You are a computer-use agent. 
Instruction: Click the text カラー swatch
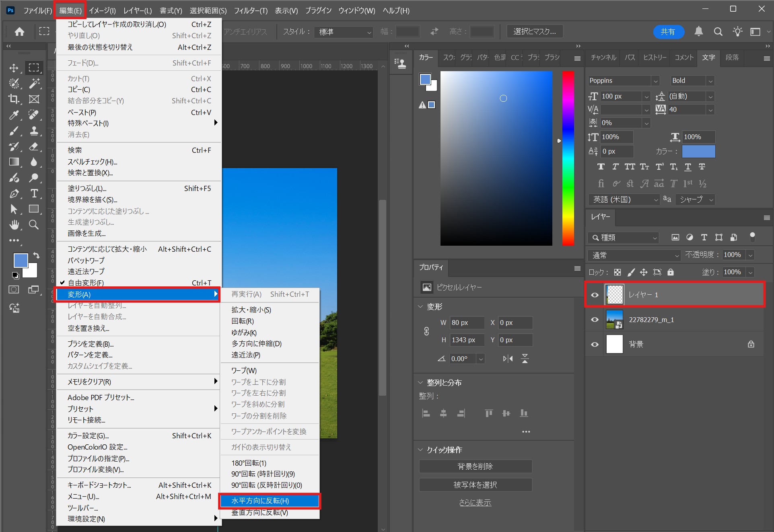(x=698, y=152)
